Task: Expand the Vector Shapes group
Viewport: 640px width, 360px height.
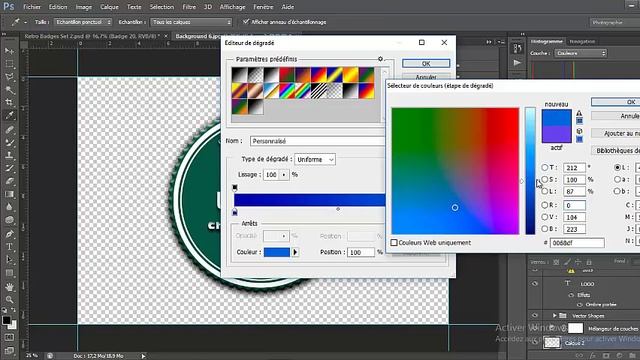Action: pyautogui.click(x=554, y=316)
